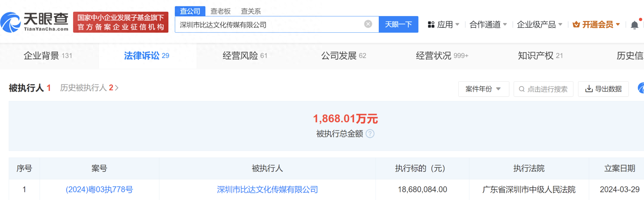This screenshot has width=644, height=200.
Task: Click the filing date 2024-03-29
Action: [619, 189]
